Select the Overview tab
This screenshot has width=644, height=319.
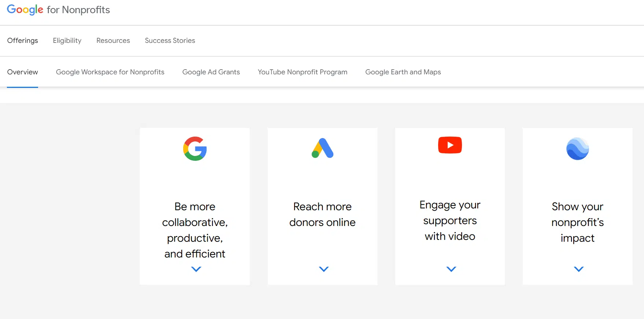[23, 72]
